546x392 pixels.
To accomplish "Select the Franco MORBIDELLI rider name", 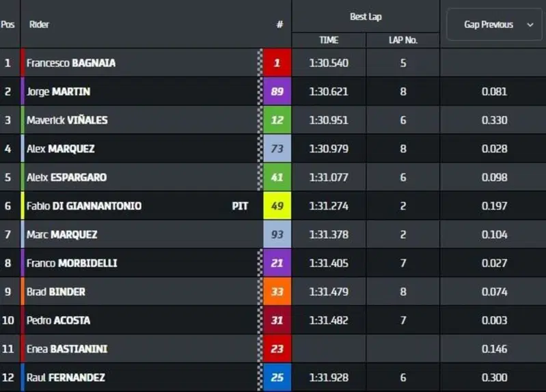I will 72,263.
